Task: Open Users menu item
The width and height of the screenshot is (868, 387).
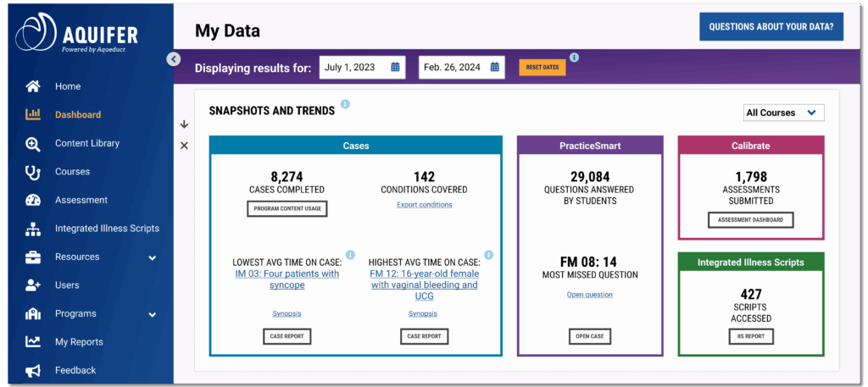Action: [x=67, y=285]
